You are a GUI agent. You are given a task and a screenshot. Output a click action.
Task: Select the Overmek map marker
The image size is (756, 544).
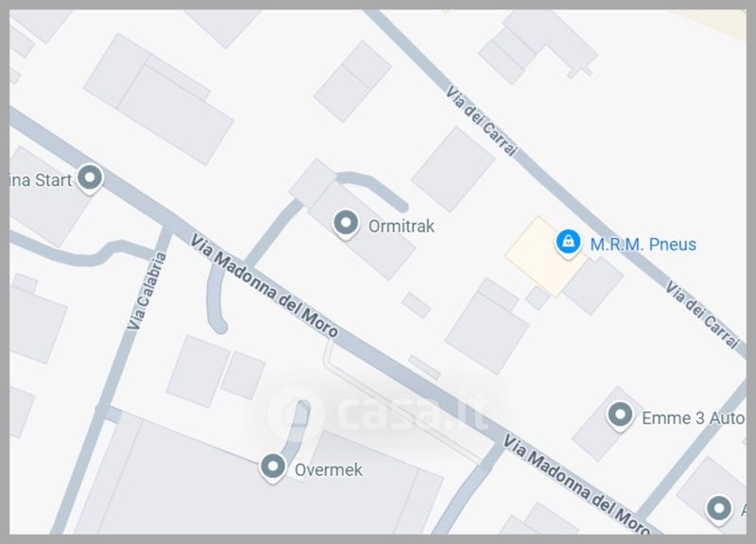(x=272, y=467)
